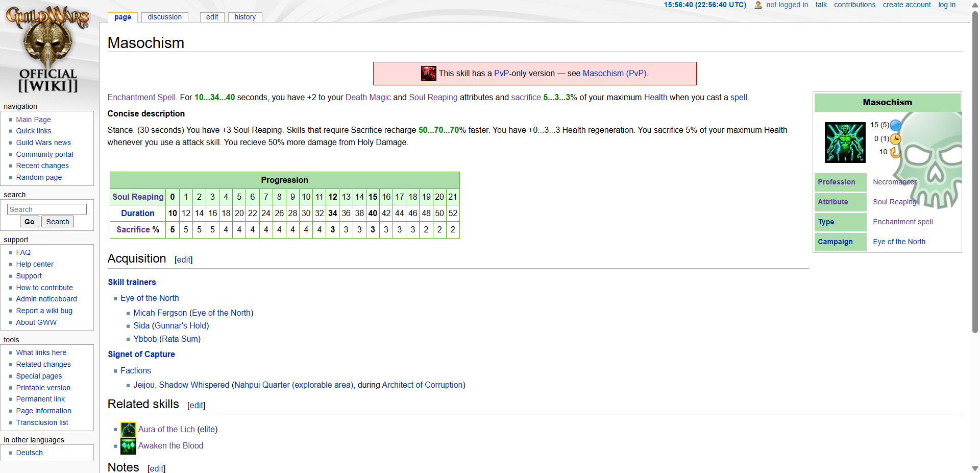Image resolution: width=980 pixels, height=473 pixels.
Task: Open About GWW
Action: tap(36, 322)
